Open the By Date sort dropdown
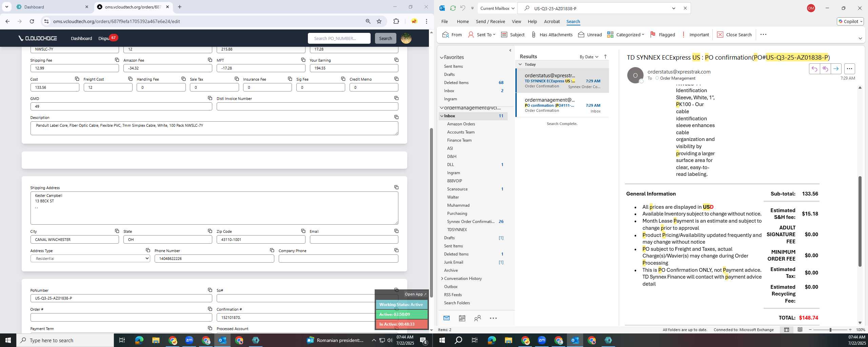 (589, 57)
